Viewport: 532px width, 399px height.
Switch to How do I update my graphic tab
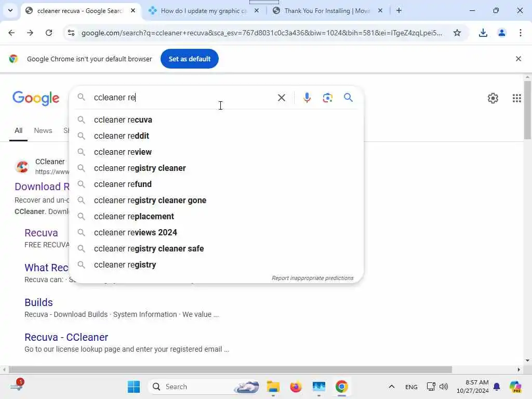pos(204,11)
